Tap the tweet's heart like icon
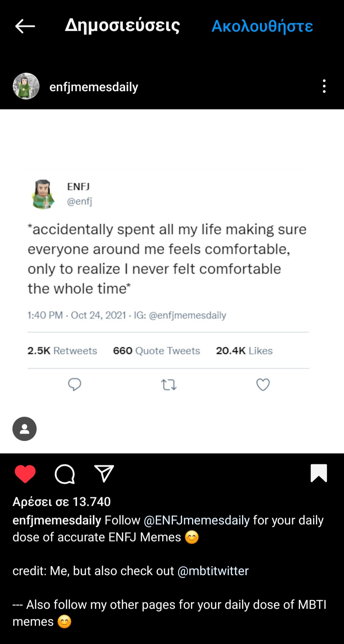This screenshot has height=644, width=344. point(263,384)
